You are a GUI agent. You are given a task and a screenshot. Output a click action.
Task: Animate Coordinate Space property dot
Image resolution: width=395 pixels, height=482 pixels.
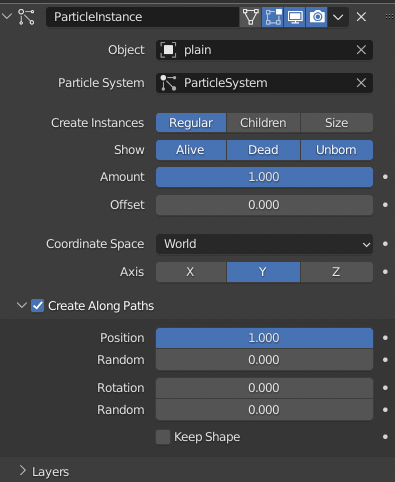(385, 244)
